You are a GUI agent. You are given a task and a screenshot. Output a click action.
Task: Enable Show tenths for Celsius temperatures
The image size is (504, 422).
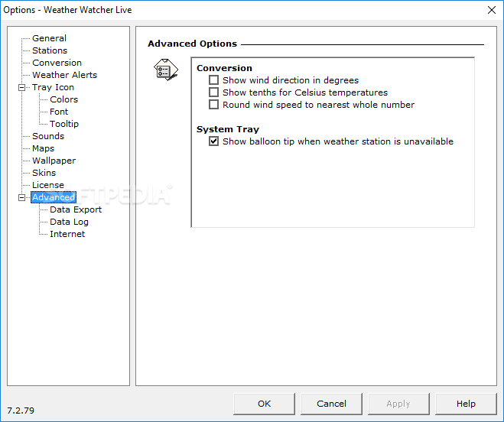click(213, 93)
